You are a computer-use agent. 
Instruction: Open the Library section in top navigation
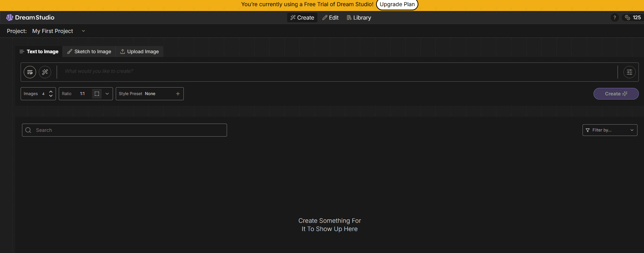point(359,18)
